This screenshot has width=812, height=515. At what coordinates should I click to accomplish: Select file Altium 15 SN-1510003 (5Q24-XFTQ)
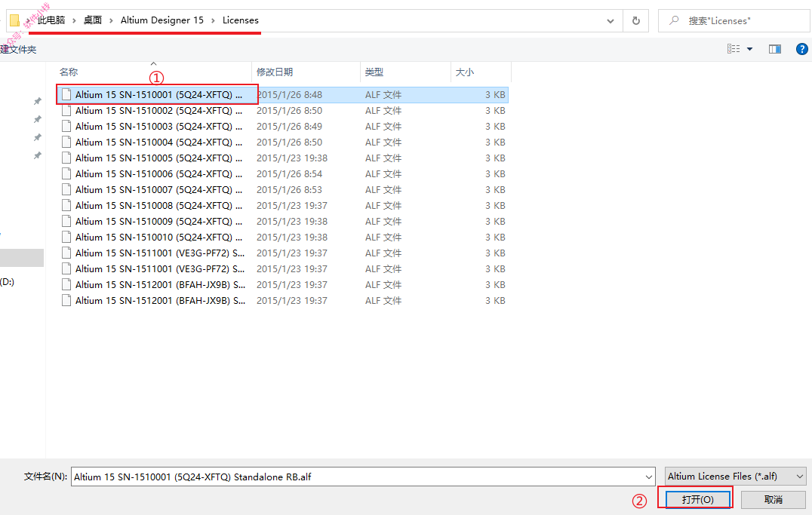click(x=282, y=126)
